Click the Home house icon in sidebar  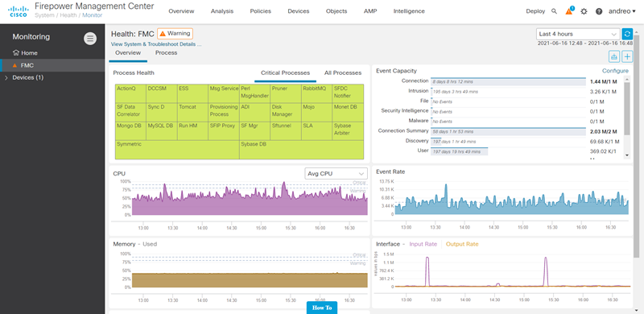pyautogui.click(x=16, y=52)
